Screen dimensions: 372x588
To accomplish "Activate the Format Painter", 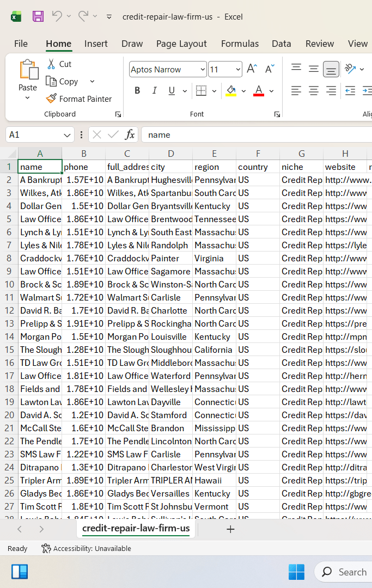I will [x=79, y=99].
